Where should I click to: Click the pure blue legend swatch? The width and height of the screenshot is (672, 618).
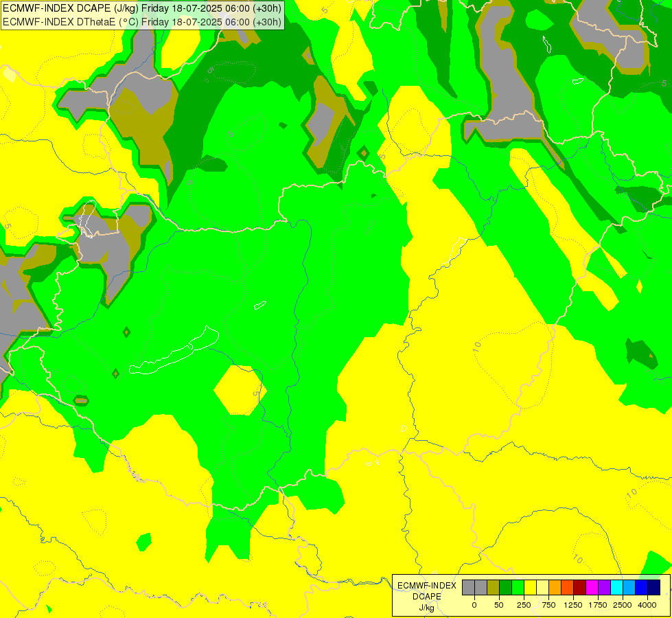(642, 588)
